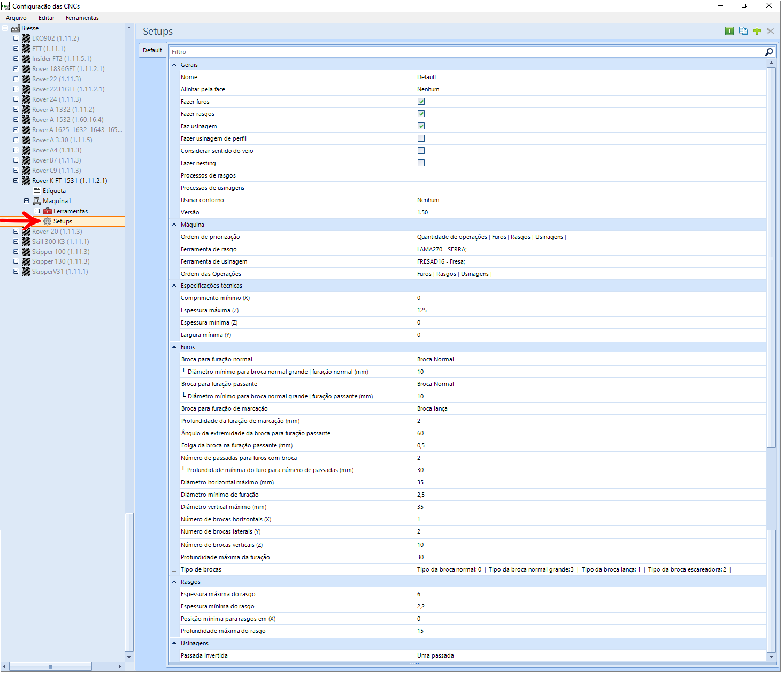Expand the Rover-20 (1.11.3) tree node
This screenshot has height=679, width=784.
(x=16, y=232)
